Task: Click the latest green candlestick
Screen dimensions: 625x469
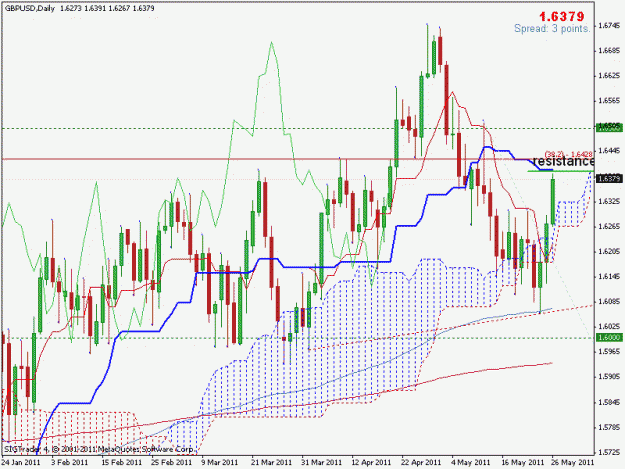Action: tap(553, 201)
